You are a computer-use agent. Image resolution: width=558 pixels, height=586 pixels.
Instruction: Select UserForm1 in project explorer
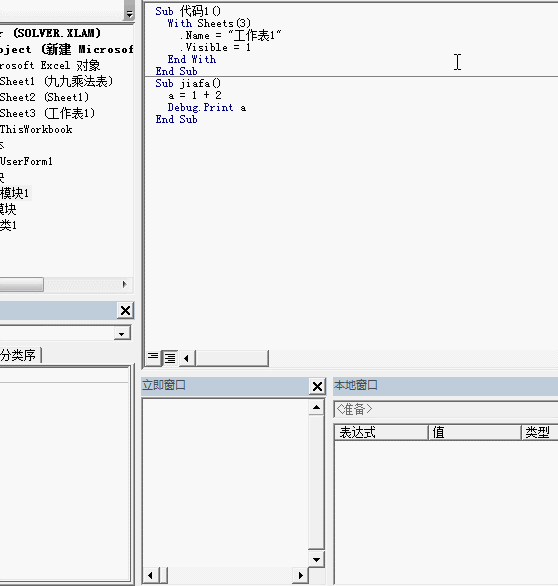[x=26, y=161]
